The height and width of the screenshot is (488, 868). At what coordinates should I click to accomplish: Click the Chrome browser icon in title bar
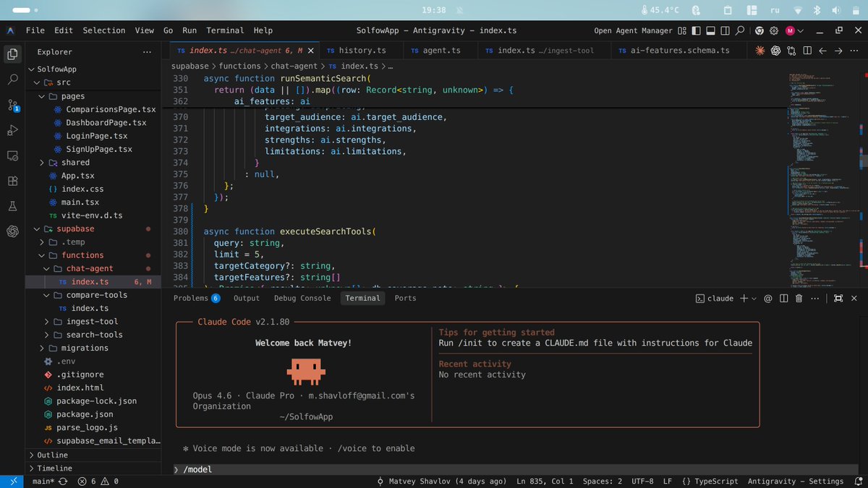(759, 30)
